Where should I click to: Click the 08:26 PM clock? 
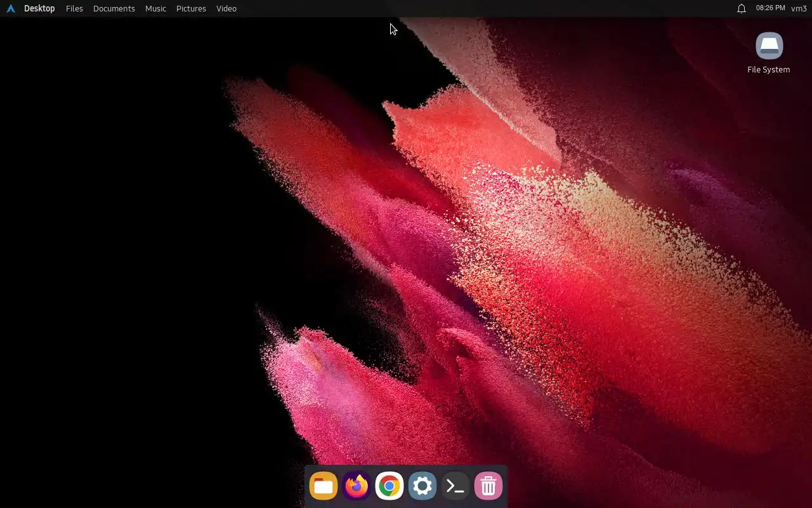[x=770, y=8]
